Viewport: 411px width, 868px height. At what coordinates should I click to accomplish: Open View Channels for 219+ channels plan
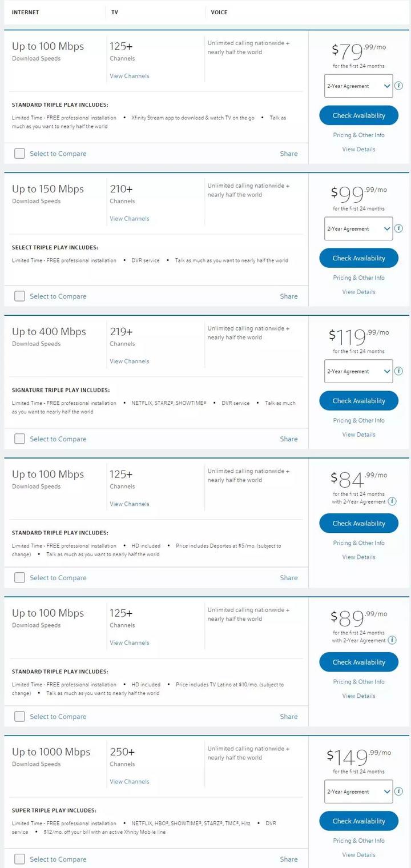click(x=130, y=361)
